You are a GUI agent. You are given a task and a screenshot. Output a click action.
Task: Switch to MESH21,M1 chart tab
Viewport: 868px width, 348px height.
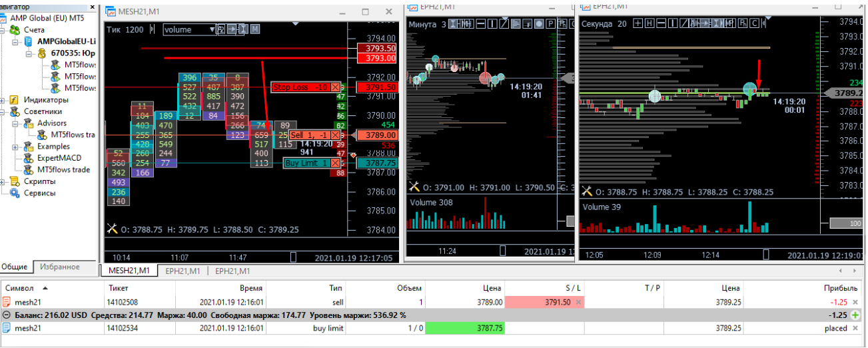tap(129, 271)
